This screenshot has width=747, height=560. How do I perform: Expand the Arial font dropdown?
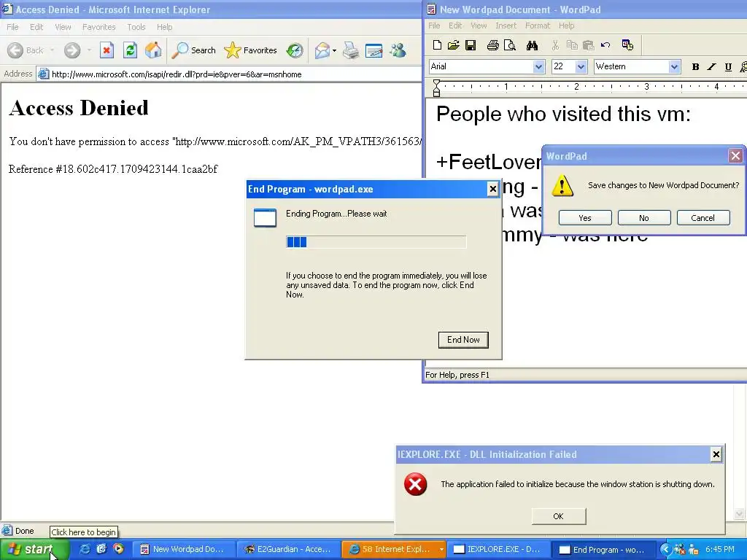click(x=539, y=66)
